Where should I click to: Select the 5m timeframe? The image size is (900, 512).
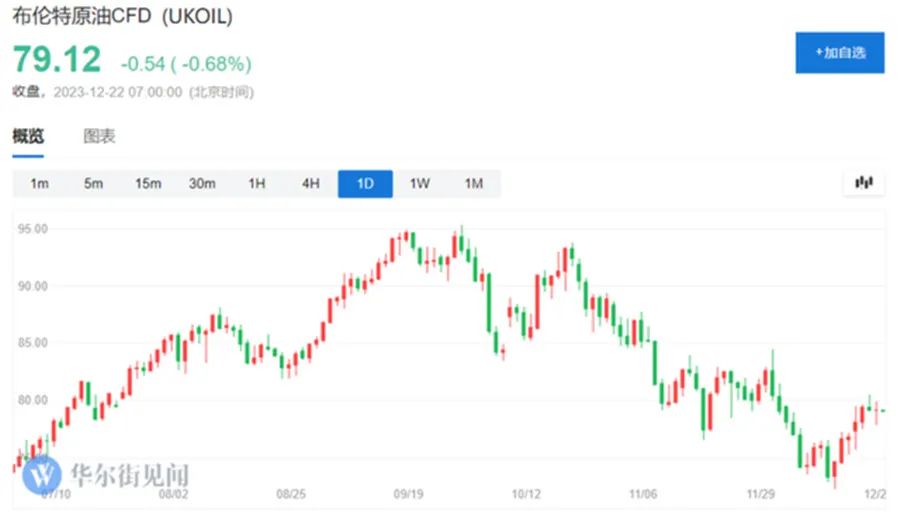(x=94, y=184)
